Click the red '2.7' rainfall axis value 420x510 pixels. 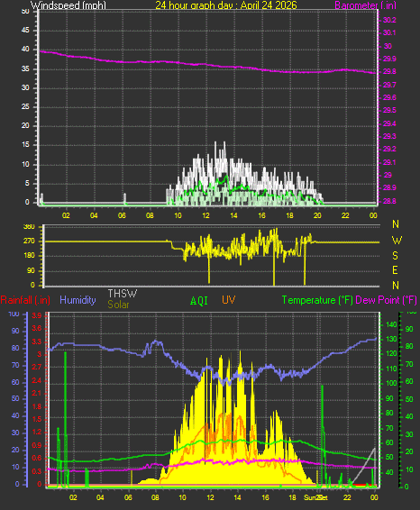click(37, 368)
